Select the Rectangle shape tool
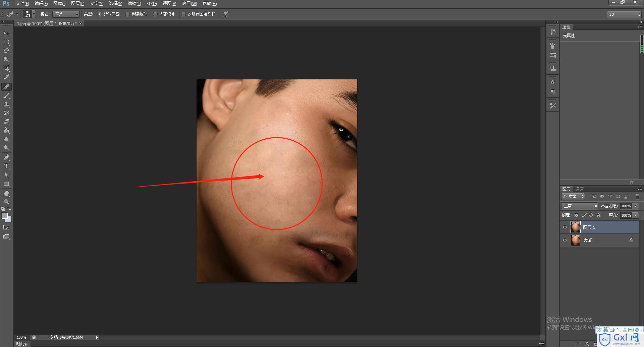Viewport: 644px width, 347px height. [6, 184]
